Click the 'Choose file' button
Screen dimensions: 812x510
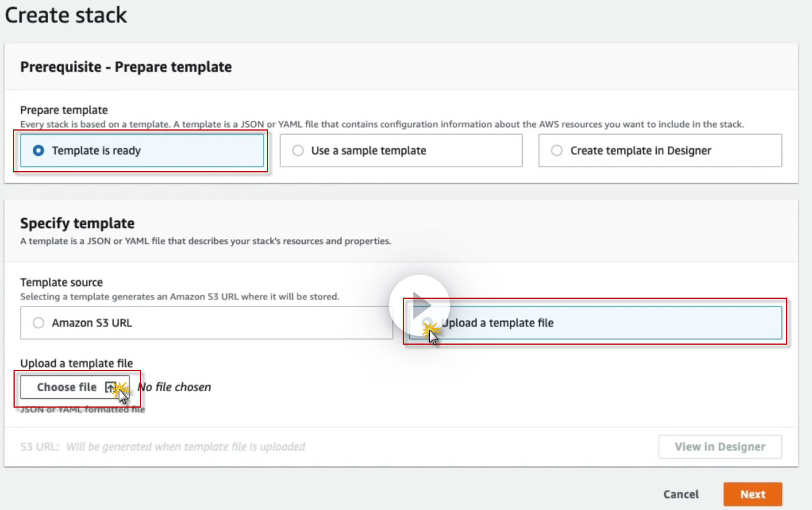(x=66, y=387)
